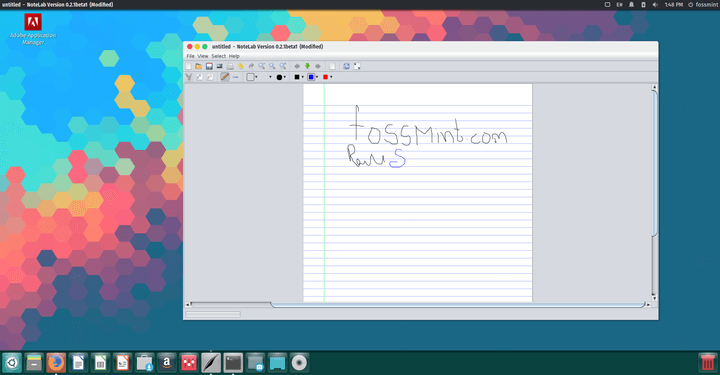Expand the red pen dropdown arrow
The height and width of the screenshot is (375, 720).
point(331,77)
